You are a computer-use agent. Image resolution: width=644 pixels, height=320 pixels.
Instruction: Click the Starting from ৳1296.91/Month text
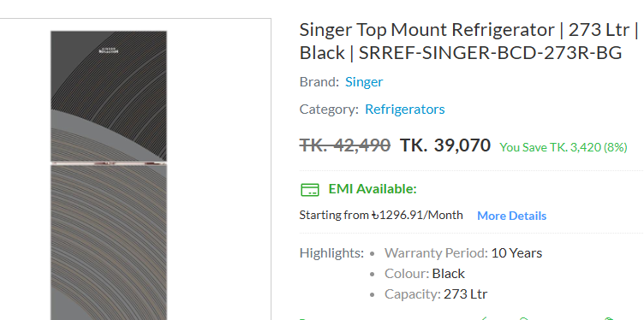(381, 215)
